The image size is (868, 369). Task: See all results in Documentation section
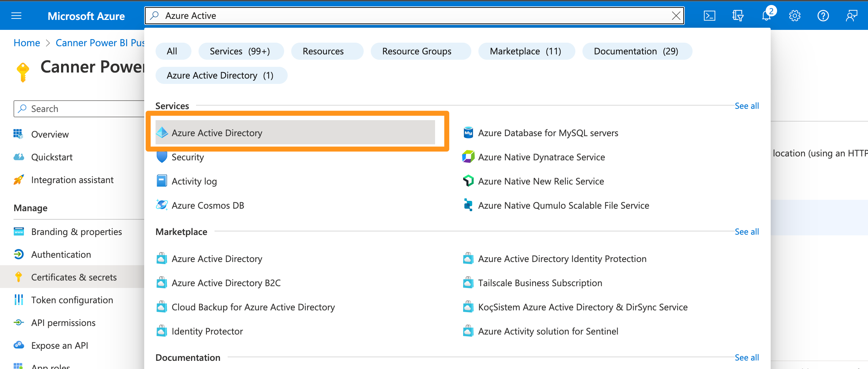(x=747, y=357)
